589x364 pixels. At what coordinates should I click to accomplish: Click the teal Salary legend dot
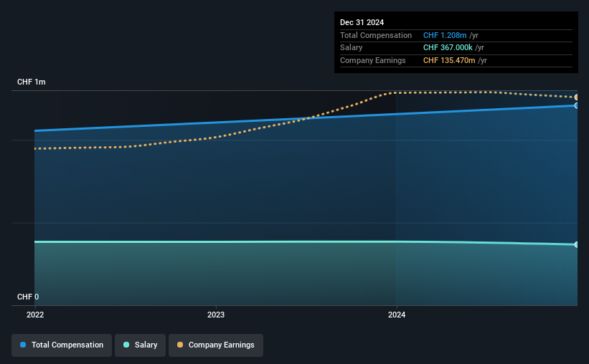pyautogui.click(x=126, y=345)
